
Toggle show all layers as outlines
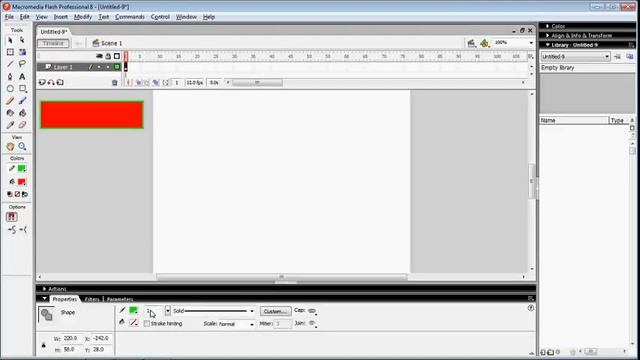coord(117,56)
